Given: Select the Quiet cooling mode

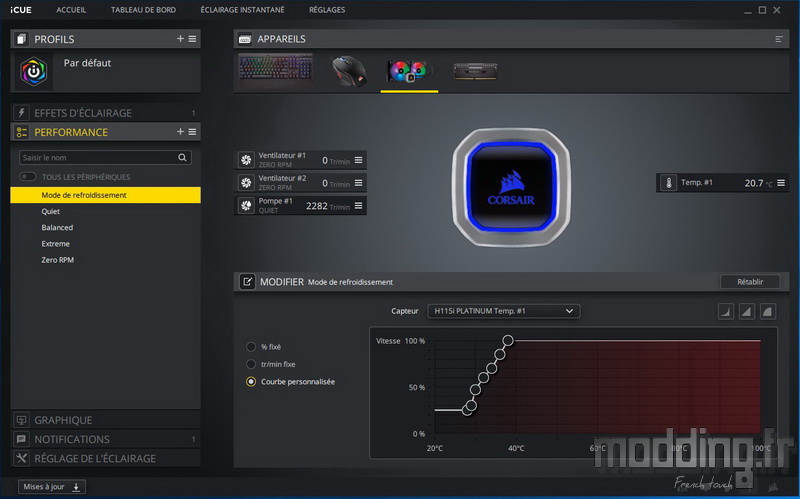Looking at the screenshot, I should click(105, 211).
